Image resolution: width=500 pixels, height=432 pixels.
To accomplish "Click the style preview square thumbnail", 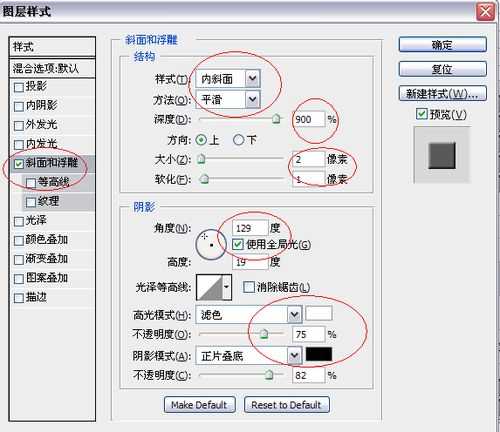I will tap(442, 155).
